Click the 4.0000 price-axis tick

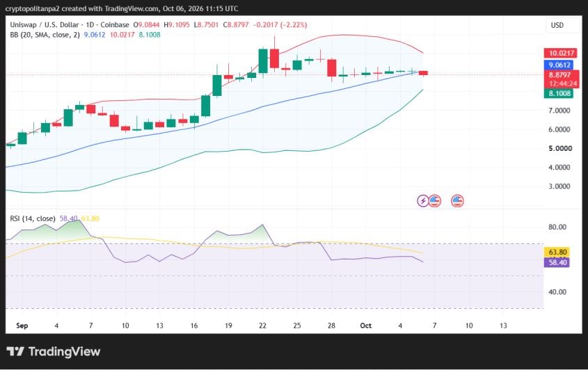click(559, 167)
